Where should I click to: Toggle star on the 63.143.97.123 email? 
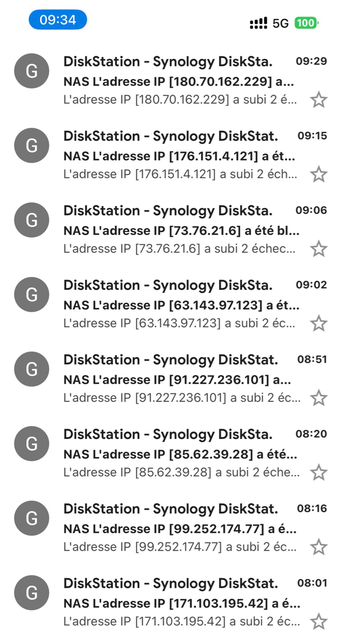coord(319,324)
